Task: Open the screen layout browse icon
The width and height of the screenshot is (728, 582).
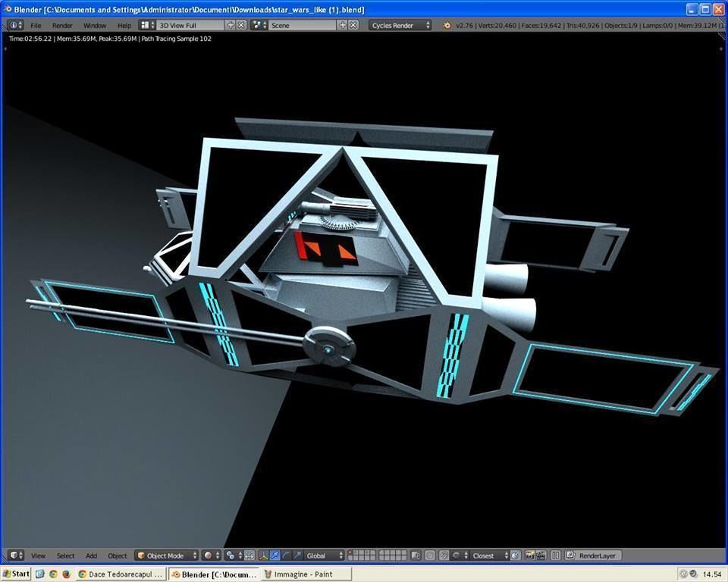Action: pyautogui.click(x=148, y=25)
